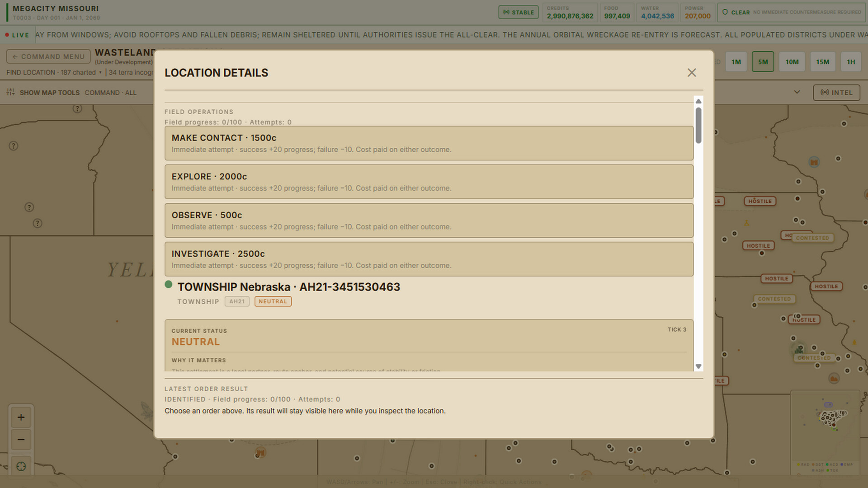Zoom out on the map
The image size is (868, 488).
pos(21,440)
